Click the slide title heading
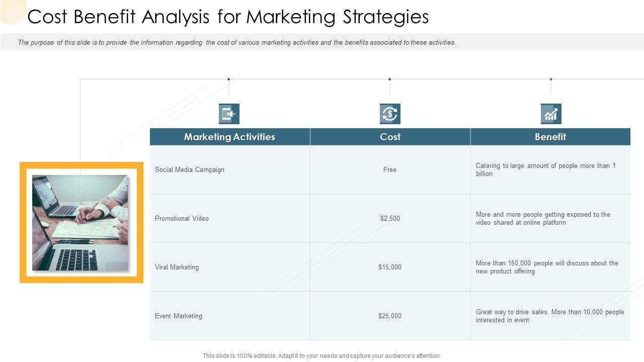Image resolution: width=644 pixels, height=362 pixels. coord(228,17)
